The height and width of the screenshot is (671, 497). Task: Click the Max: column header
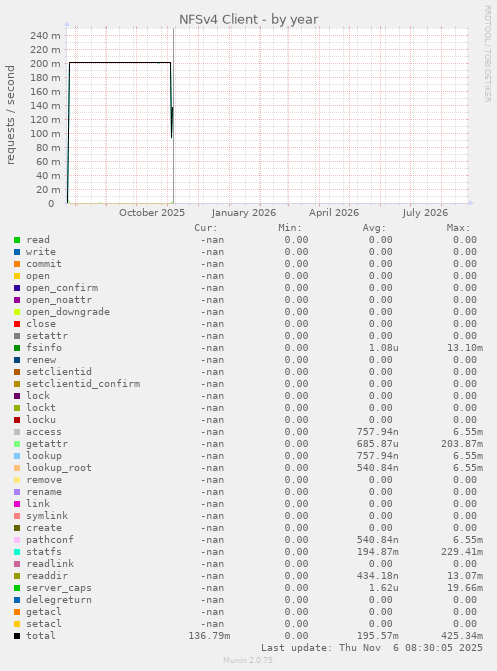click(458, 228)
